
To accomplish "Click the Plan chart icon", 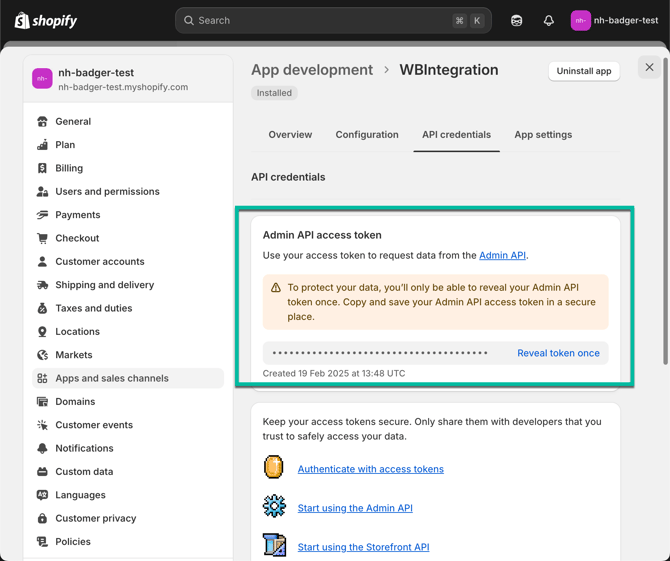I will pos(42,145).
